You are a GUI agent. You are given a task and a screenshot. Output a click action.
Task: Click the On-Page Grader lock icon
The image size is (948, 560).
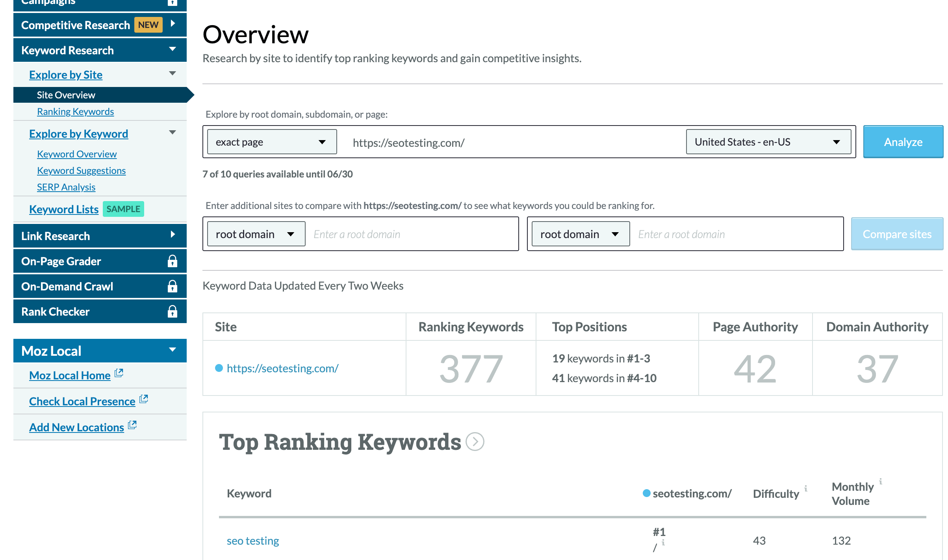[x=172, y=261]
